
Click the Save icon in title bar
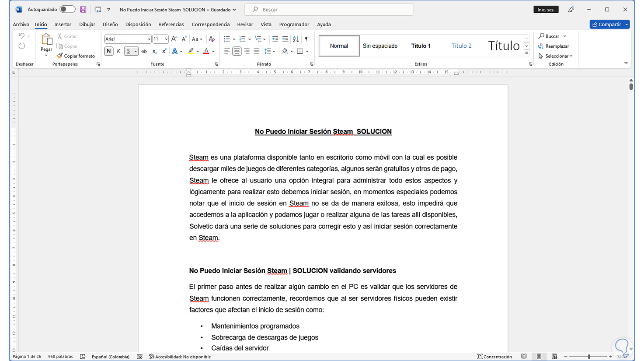click(x=83, y=9)
